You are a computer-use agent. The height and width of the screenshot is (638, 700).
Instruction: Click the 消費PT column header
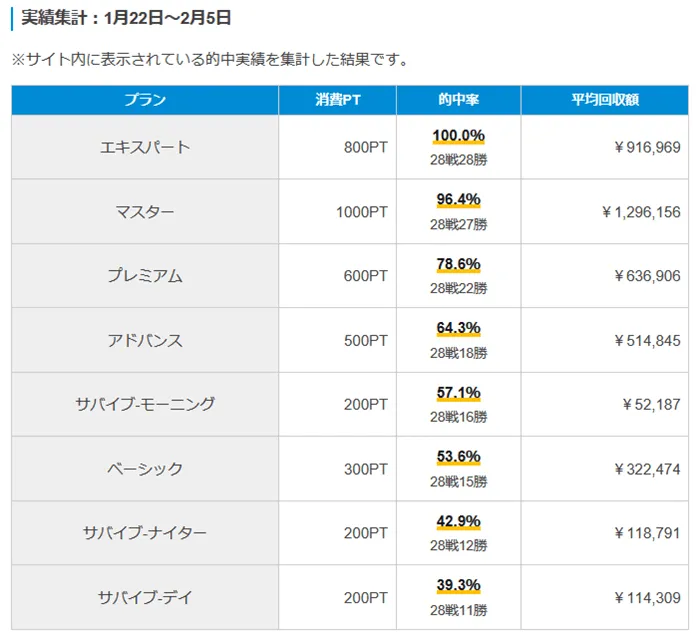[337, 100]
